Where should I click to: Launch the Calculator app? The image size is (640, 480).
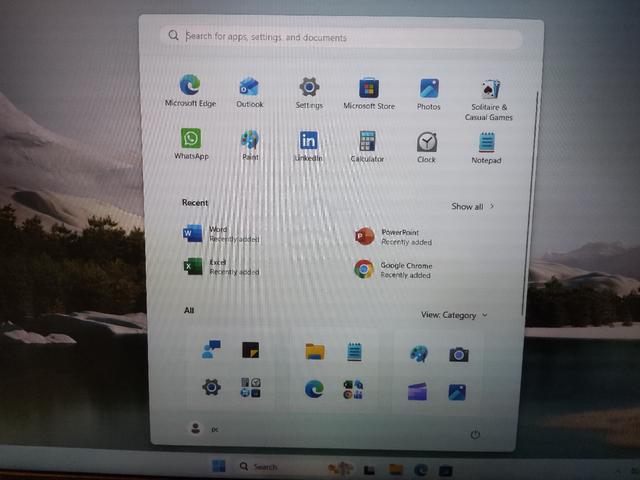(367, 147)
